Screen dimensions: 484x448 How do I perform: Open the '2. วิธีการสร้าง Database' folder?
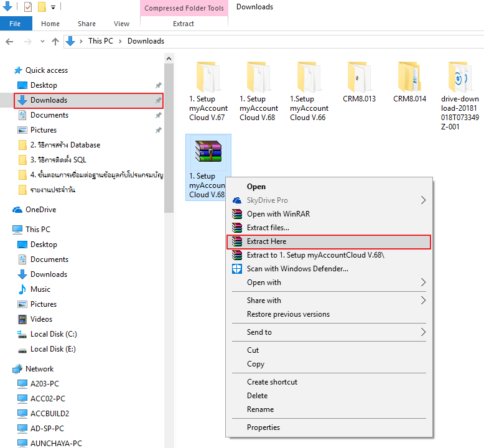(65, 145)
